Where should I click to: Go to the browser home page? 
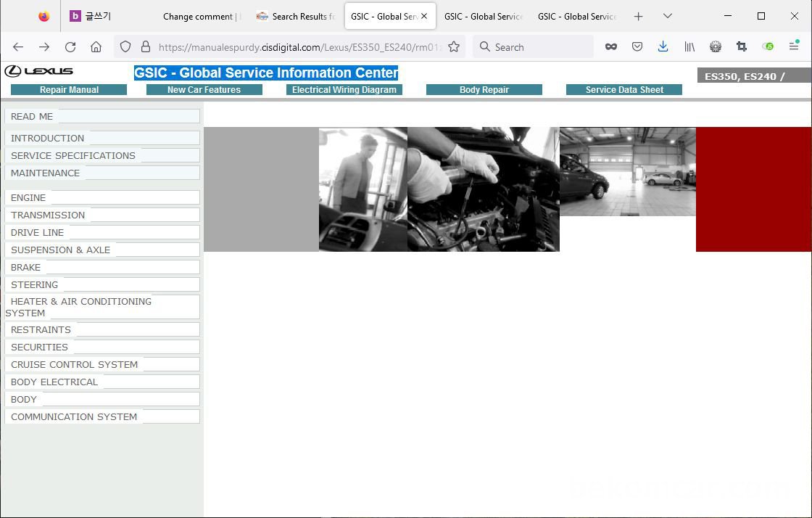(x=96, y=46)
